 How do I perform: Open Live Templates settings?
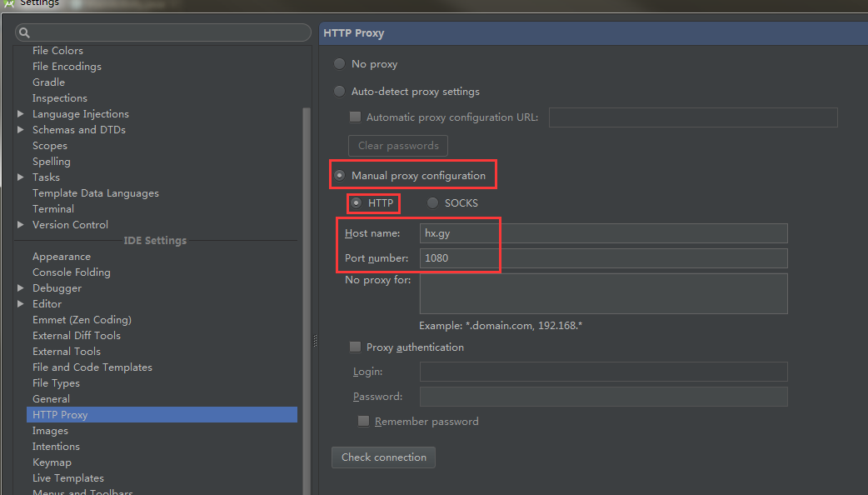point(68,477)
